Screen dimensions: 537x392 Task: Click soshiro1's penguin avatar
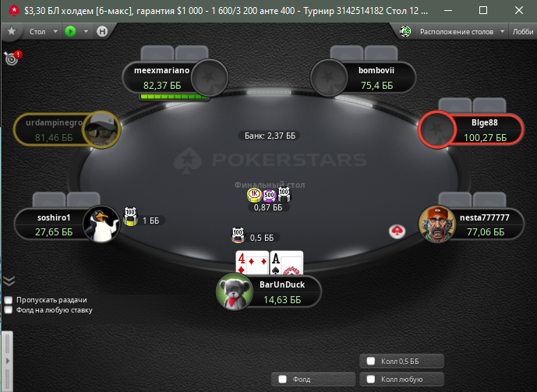tap(101, 224)
